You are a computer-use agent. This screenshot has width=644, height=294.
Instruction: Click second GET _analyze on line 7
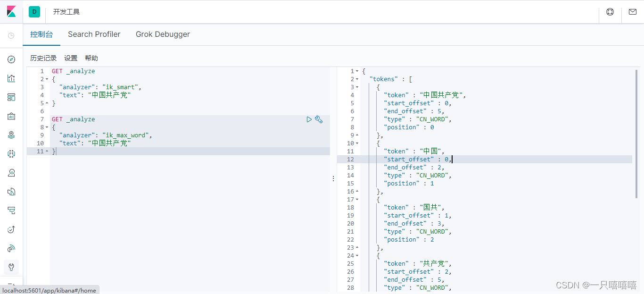(73, 119)
